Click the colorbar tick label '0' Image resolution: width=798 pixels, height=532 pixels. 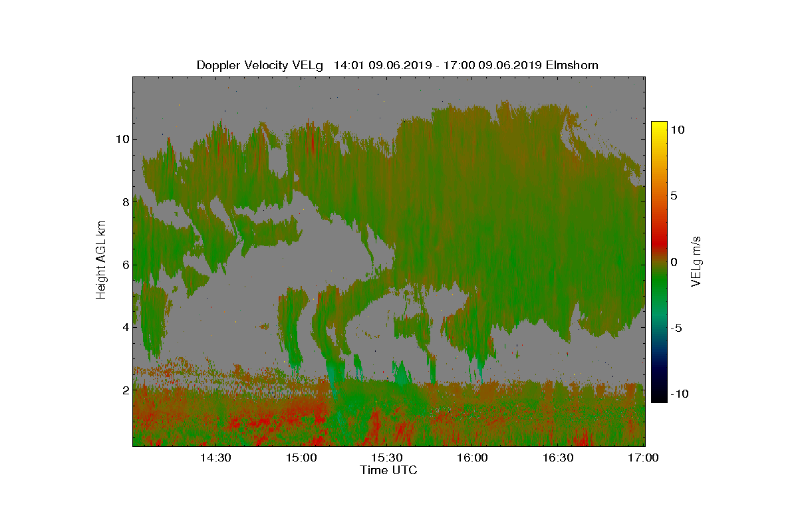pyautogui.click(x=673, y=262)
